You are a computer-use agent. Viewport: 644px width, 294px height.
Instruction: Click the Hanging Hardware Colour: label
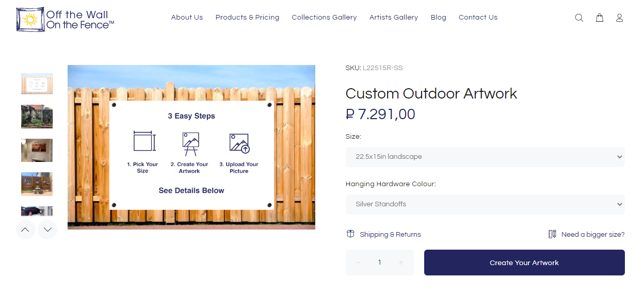(x=391, y=184)
